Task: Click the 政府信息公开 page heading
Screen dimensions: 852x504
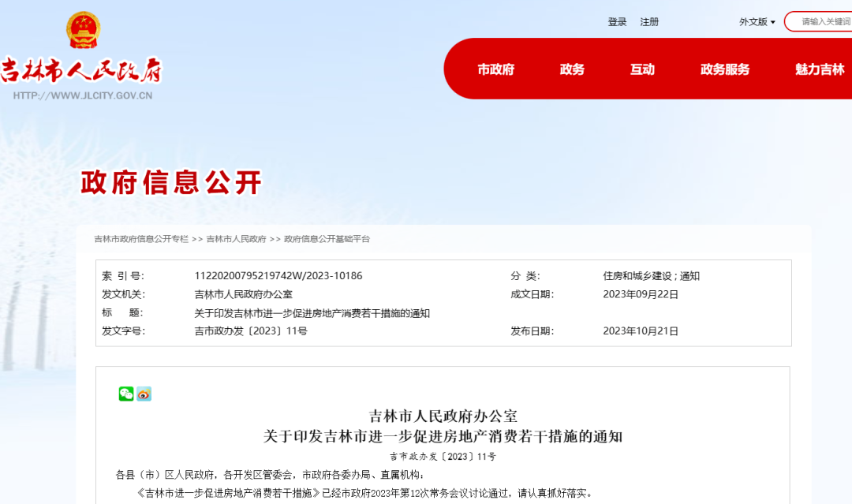Action: (x=172, y=182)
